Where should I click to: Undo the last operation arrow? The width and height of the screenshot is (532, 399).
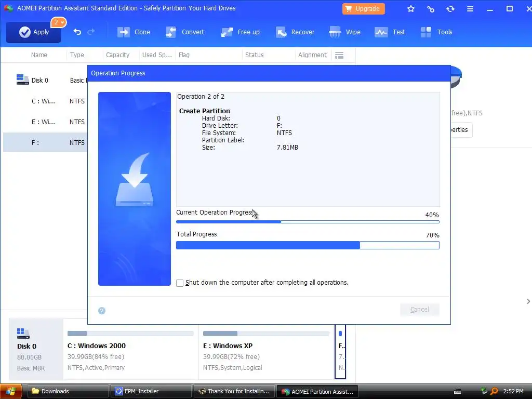77,32
